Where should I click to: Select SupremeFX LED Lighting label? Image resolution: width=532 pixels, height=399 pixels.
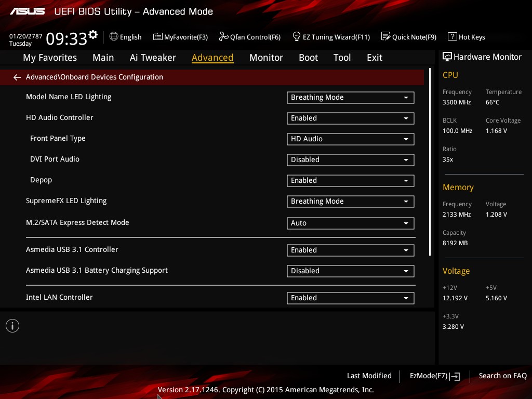point(66,201)
